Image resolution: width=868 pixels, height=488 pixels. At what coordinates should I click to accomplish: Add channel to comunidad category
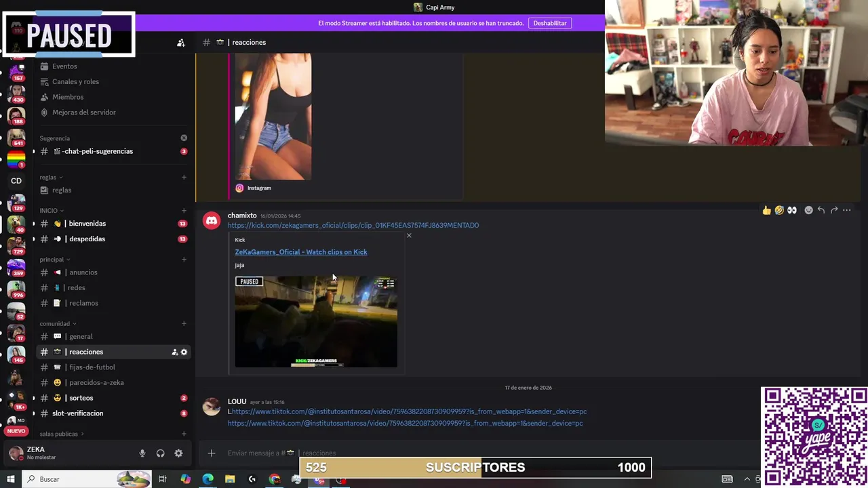tap(184, 324)
